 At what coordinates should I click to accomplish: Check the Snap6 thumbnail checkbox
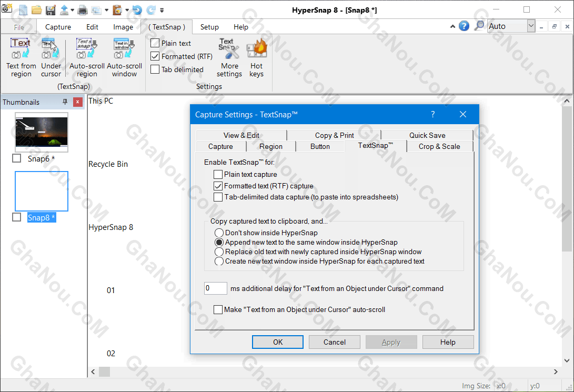16,158
